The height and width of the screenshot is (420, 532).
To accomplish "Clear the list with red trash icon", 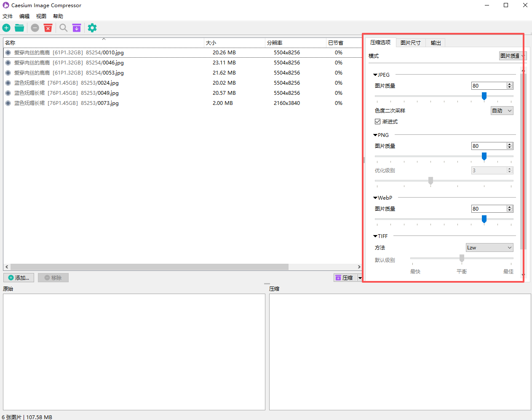I will 48,28.
